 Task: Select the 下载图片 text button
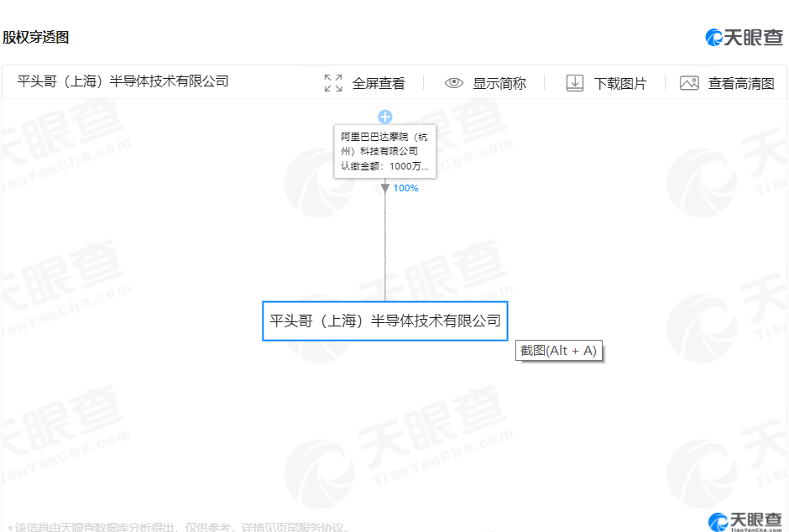[620, 83]
